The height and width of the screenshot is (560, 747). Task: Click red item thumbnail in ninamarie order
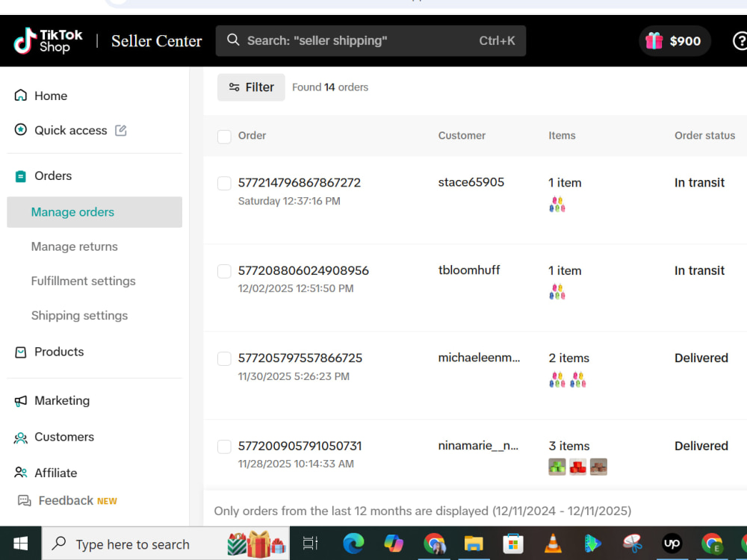578,467
